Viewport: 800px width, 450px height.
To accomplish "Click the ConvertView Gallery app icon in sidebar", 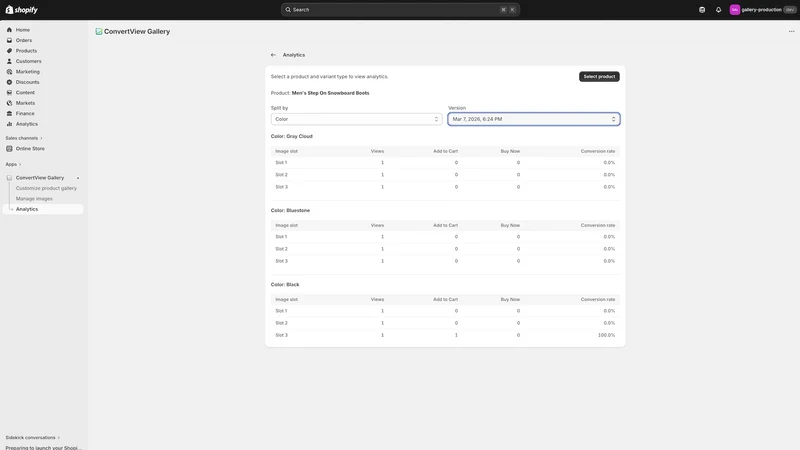I will (9, 178).
